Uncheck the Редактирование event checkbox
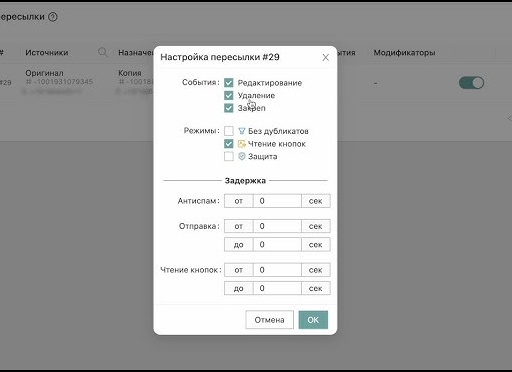This screenshot has height=372, width=512. click(x=229, y=83)
